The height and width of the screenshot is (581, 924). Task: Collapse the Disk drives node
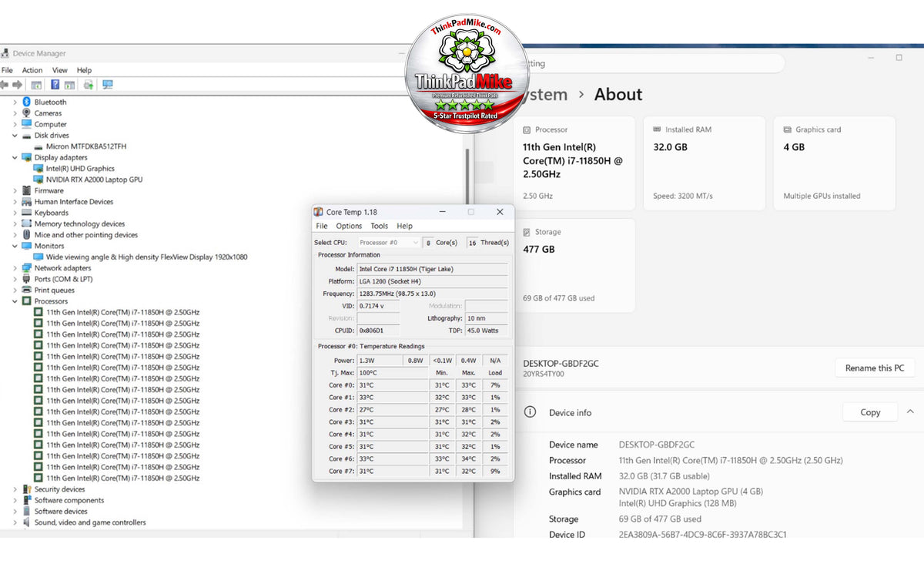(x=15, y=136)
